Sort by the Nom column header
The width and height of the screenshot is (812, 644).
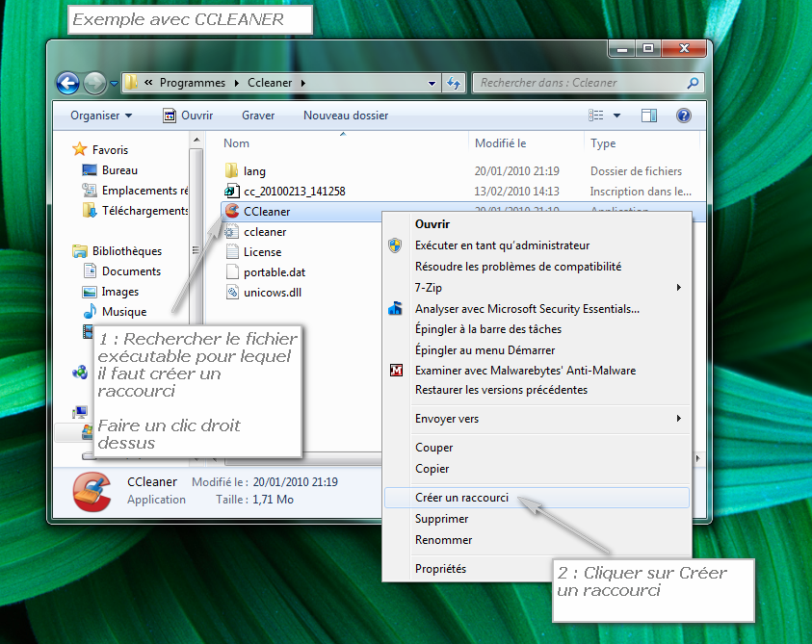[236, 143]
